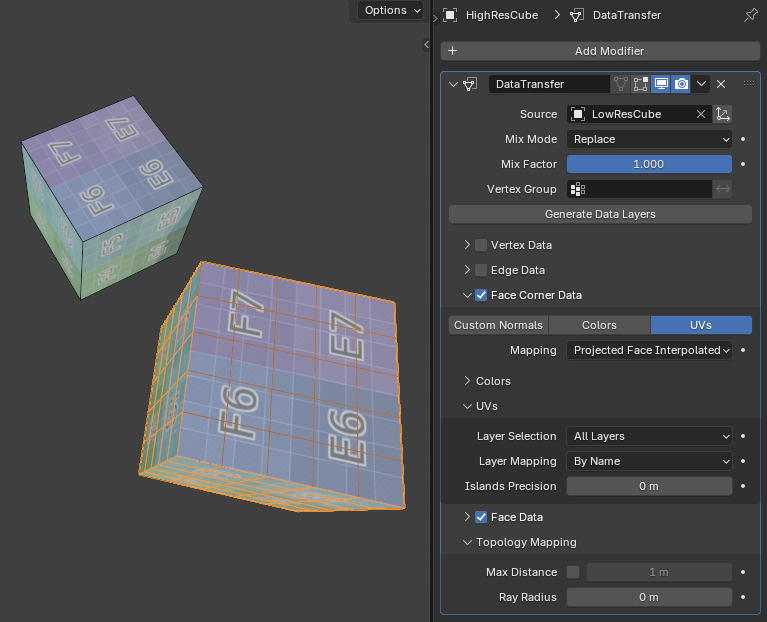Screen dimensions: 767x622
Task: Expand the Edge Data section
Action: click(x=467, y=269)
